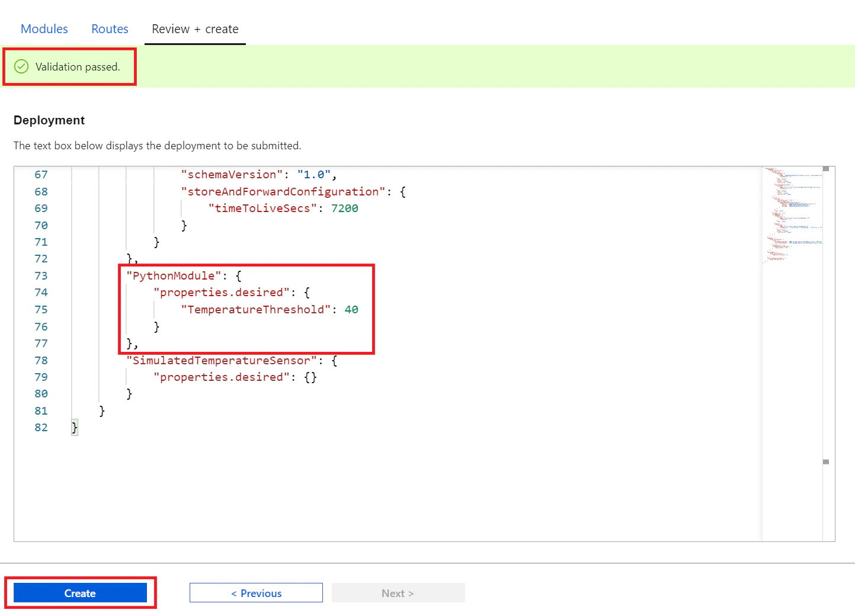Switch to the Modules tab
This screenshot has width=855, height=616.
44,29
